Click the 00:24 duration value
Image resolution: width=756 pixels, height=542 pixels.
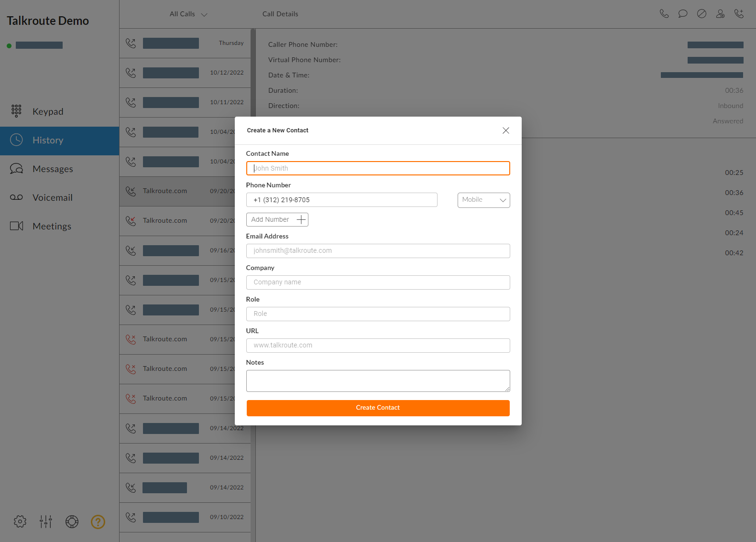[734, 233]
